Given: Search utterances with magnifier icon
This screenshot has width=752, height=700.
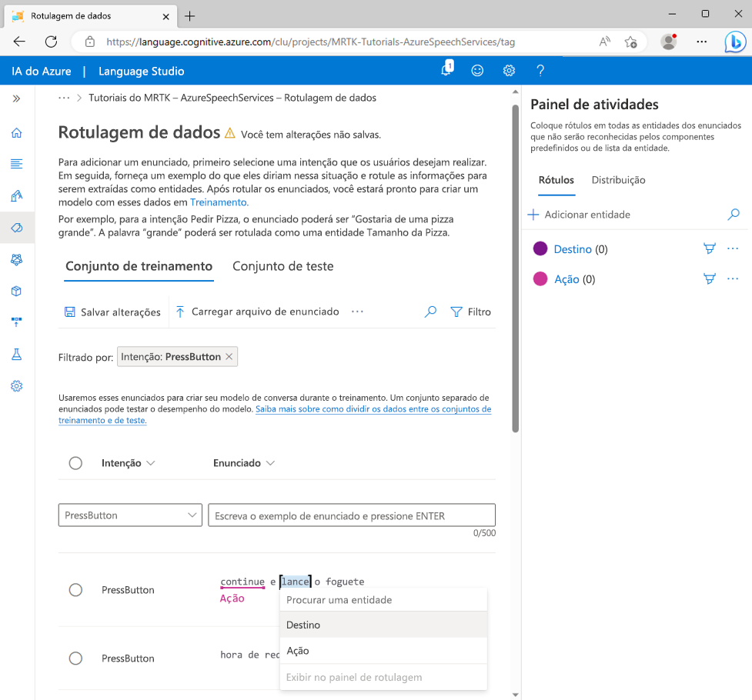Looking at the screenshot, I should [x=431, y=312].
